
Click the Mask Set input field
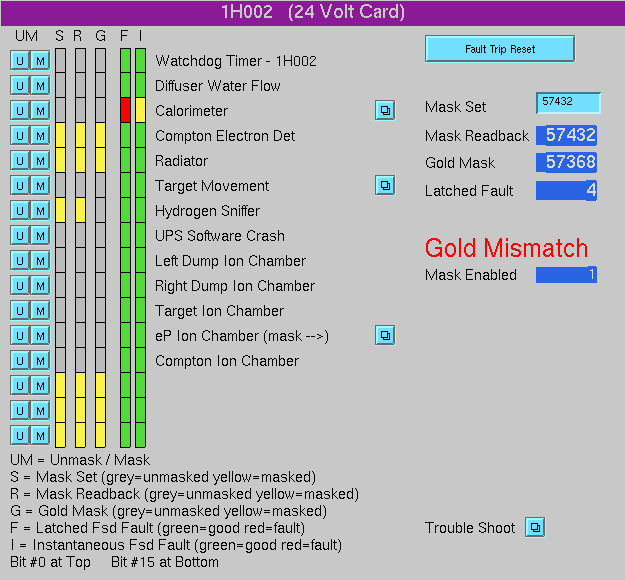click(x=568, y=103)
